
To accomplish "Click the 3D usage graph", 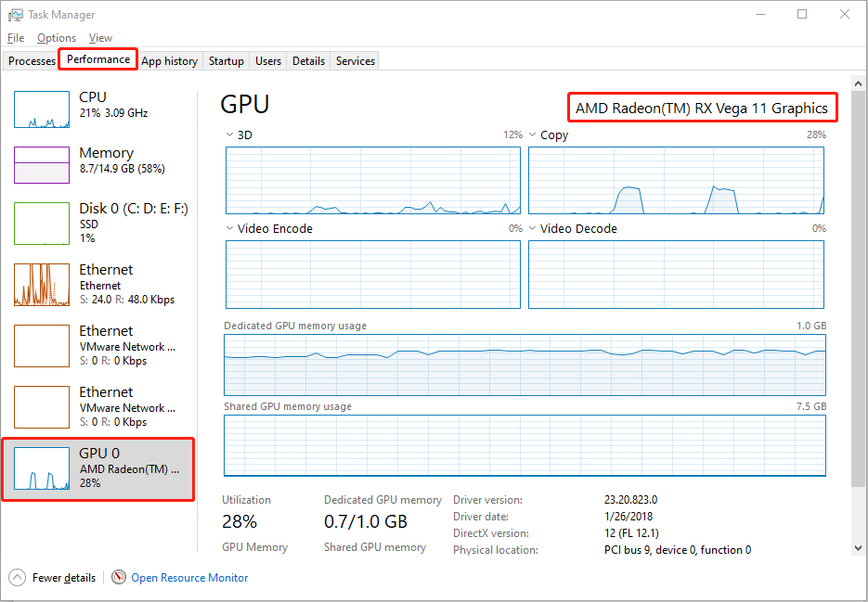I will point(373,180).
